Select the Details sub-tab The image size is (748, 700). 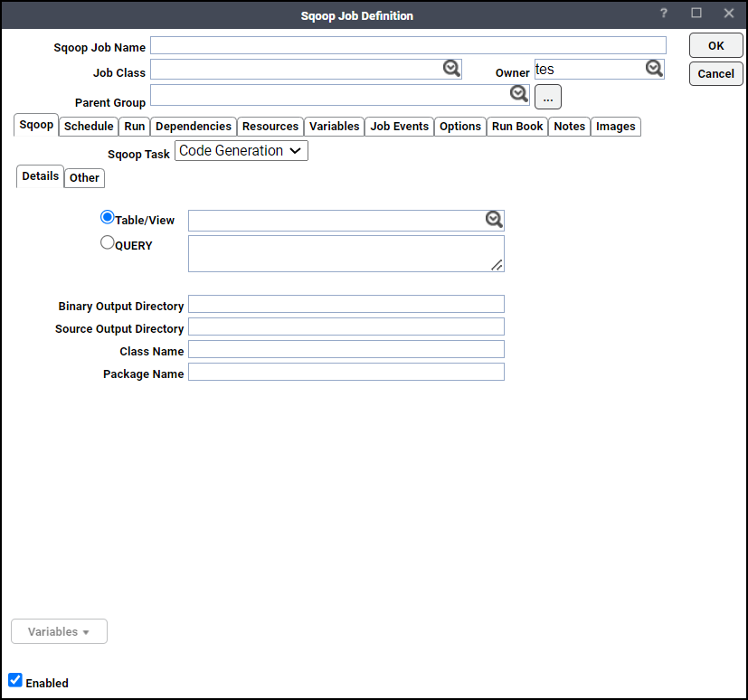tap(41, 176)
